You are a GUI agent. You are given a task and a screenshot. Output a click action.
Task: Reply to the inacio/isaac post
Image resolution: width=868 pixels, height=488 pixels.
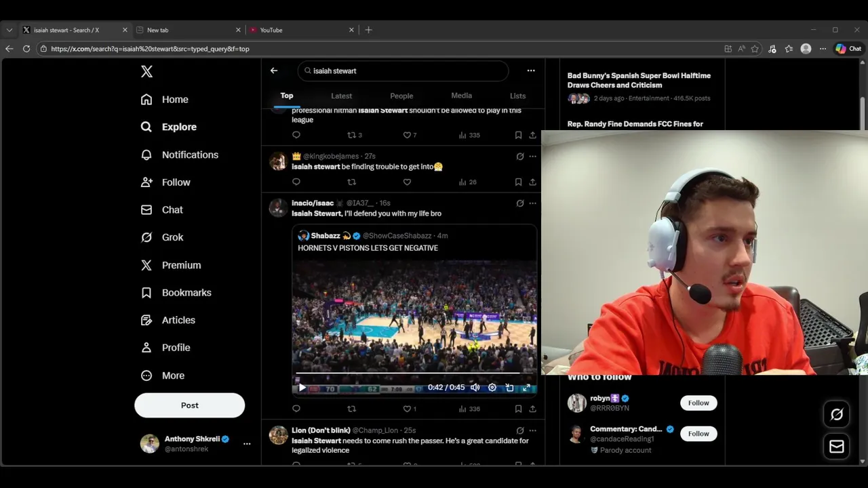[x=296, y=409]
